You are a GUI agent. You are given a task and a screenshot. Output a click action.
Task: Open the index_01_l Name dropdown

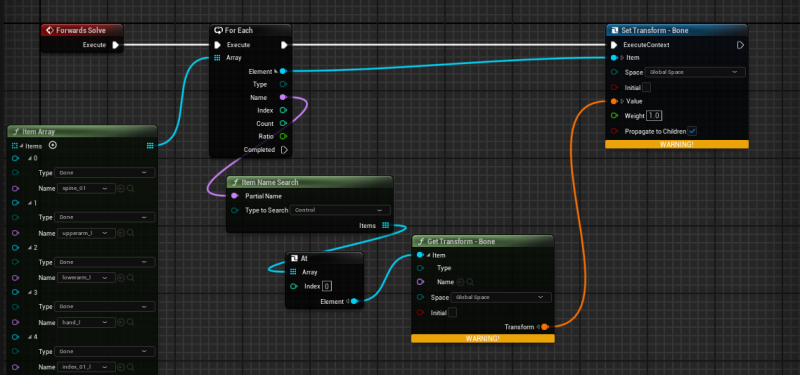86,367
